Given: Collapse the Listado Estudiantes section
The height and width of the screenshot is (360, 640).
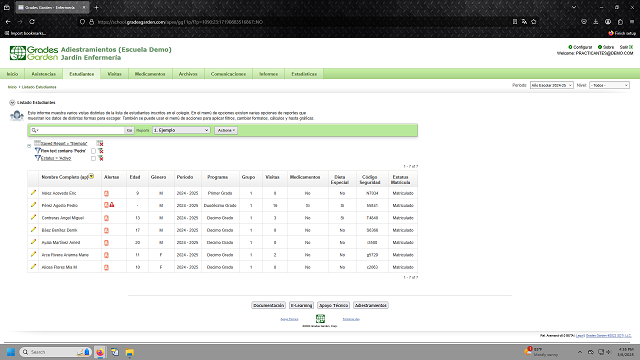Looking at the screenshot, I should pyautogui.click(x=12, y=102).
